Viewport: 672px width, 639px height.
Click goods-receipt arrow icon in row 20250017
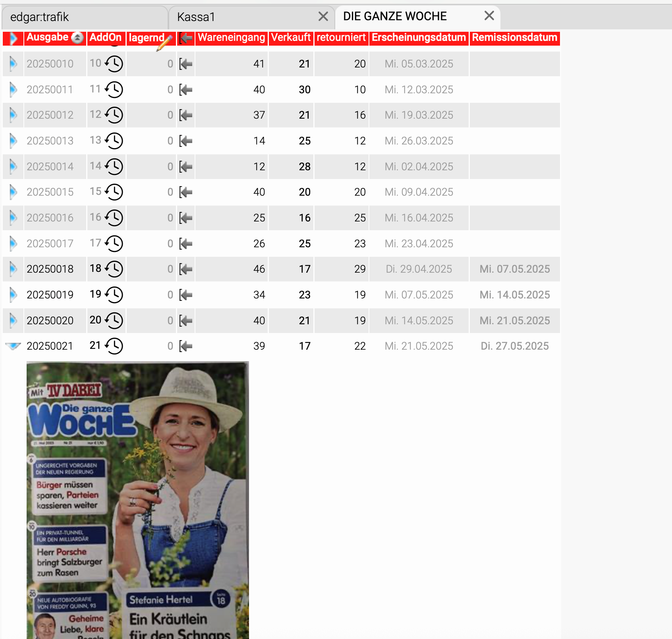click(186, 244)
